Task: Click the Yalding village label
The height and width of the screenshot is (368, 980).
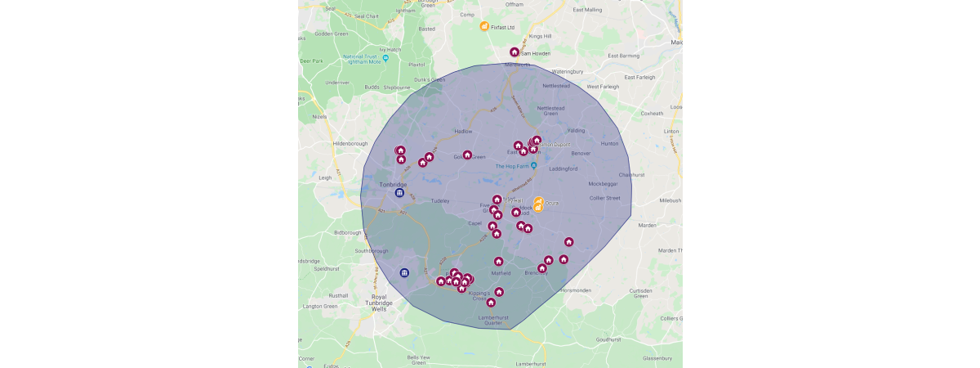Action: point(576,130)
